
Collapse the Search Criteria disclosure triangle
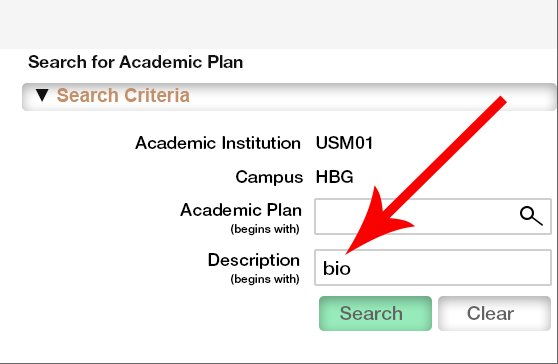(42, 95)
